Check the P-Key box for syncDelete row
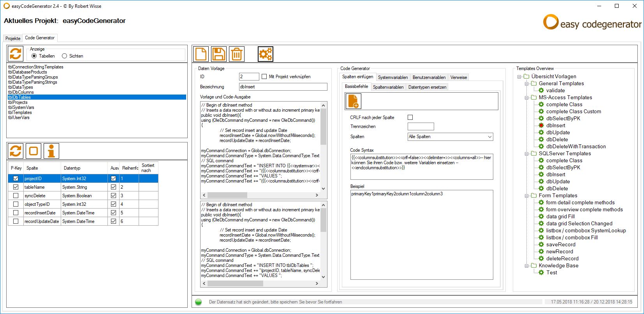This screenshot has width=644, height=314. click(16, 196)
